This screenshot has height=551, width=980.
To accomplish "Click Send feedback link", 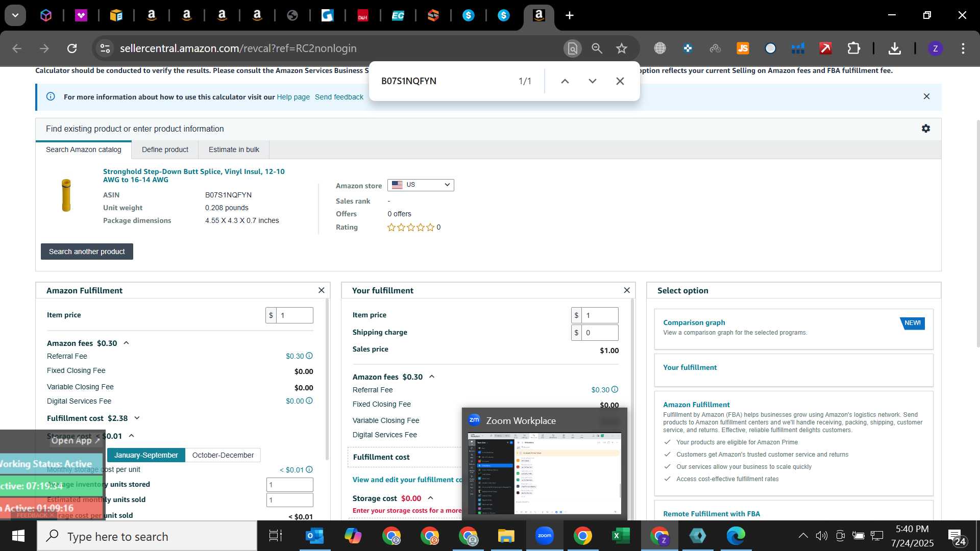I will click(339, 97).
